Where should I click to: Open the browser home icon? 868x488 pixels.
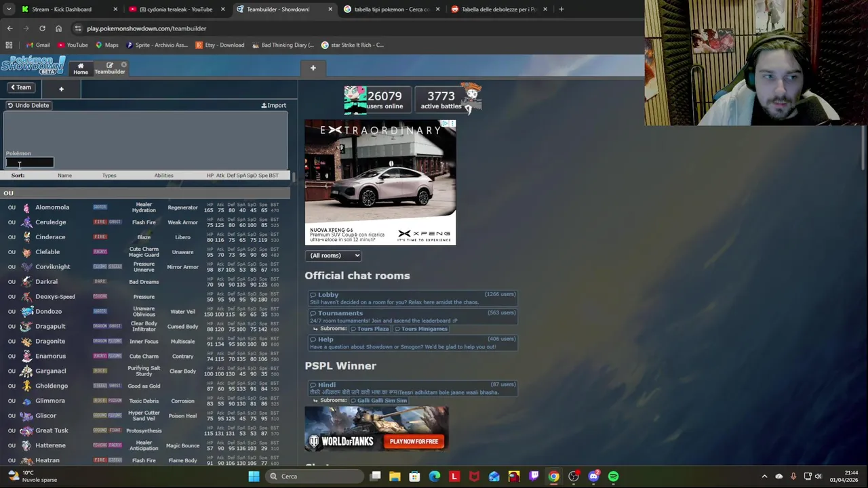click(58, 28)
